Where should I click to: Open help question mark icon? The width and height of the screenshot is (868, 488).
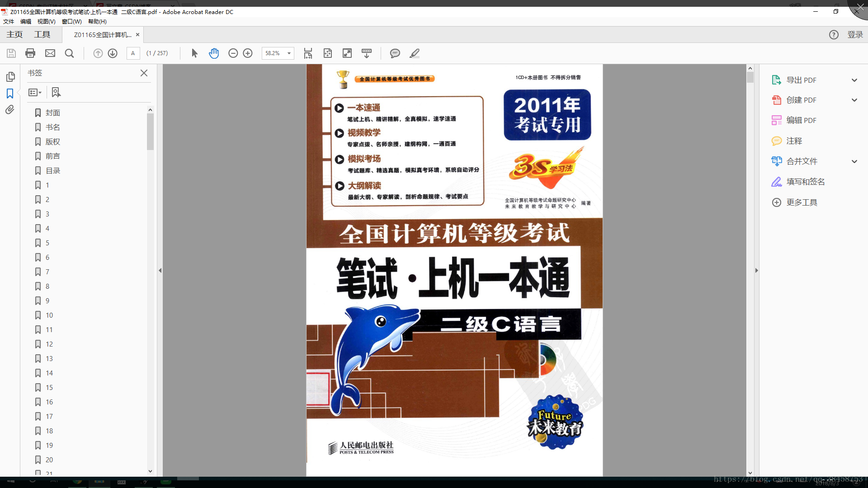click(834, 35)
